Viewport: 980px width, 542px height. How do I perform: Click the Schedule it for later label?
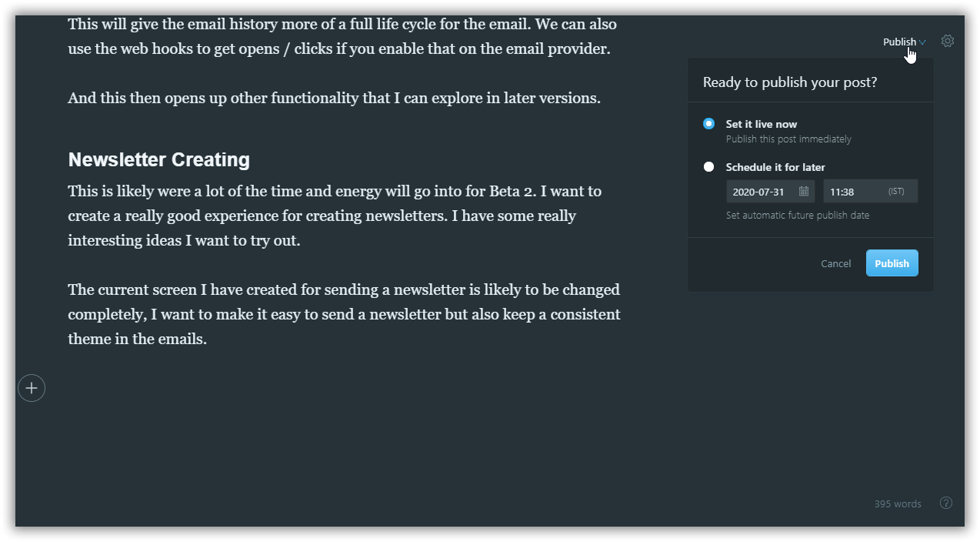pyautogui.click(x=775, y=167)
